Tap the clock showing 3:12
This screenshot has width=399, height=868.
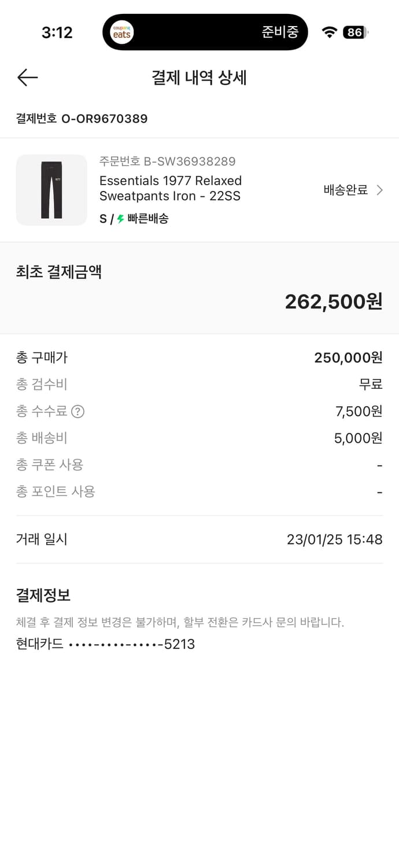[x=56, y=32]
